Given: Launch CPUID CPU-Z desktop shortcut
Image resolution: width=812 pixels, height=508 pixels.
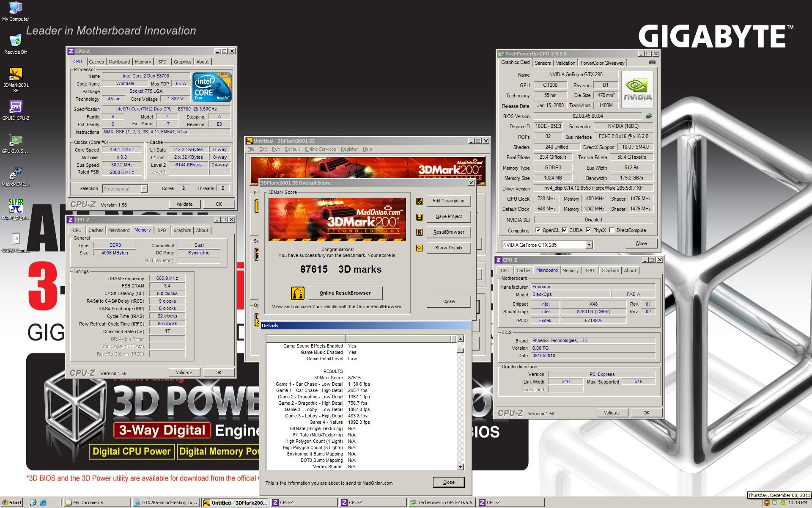Looking at the screenshot, I should [16, 110].
